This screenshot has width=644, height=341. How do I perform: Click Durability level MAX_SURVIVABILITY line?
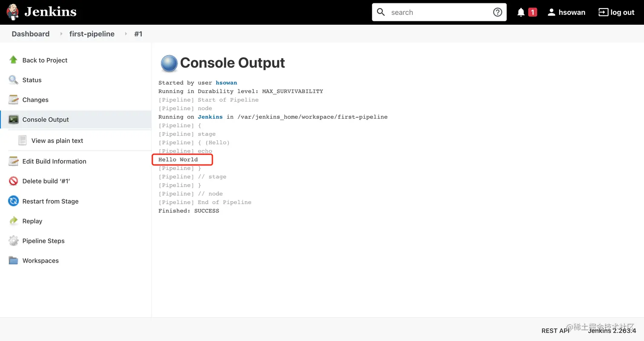click(241, 91)
